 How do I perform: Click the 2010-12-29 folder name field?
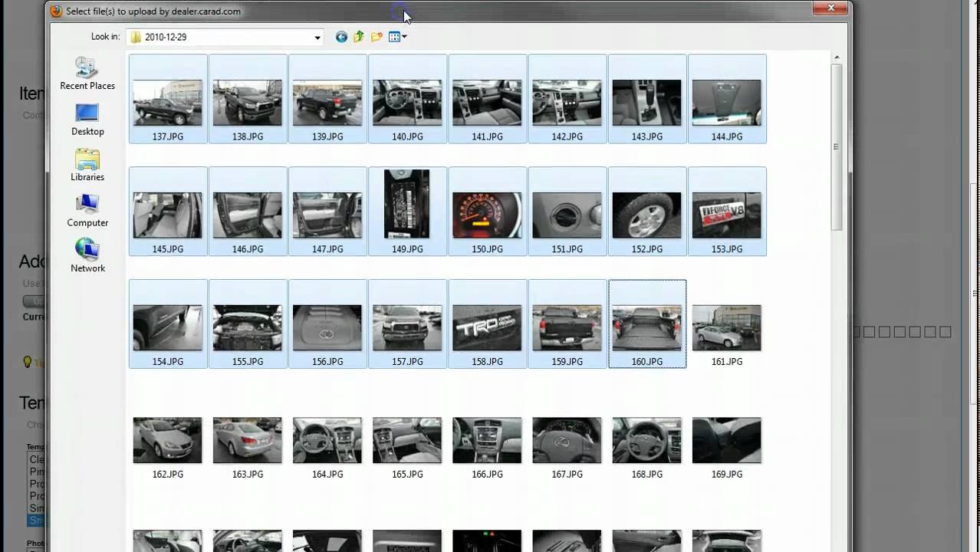tap(225, 37)
